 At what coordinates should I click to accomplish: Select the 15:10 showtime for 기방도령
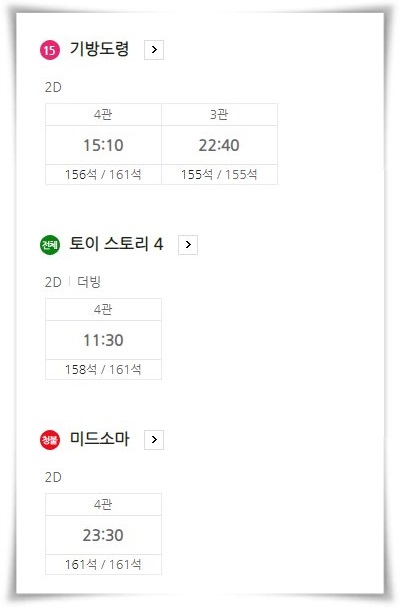click(103, 145)
